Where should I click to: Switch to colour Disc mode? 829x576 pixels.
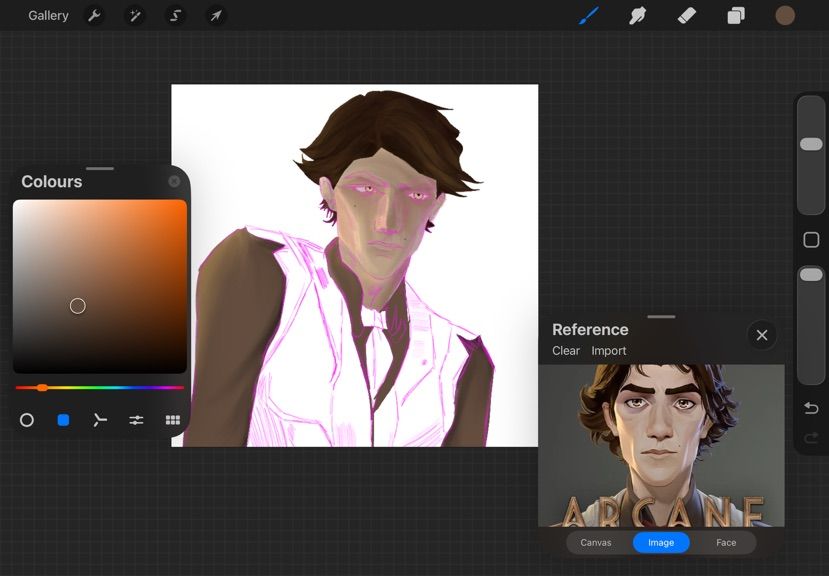26,420
